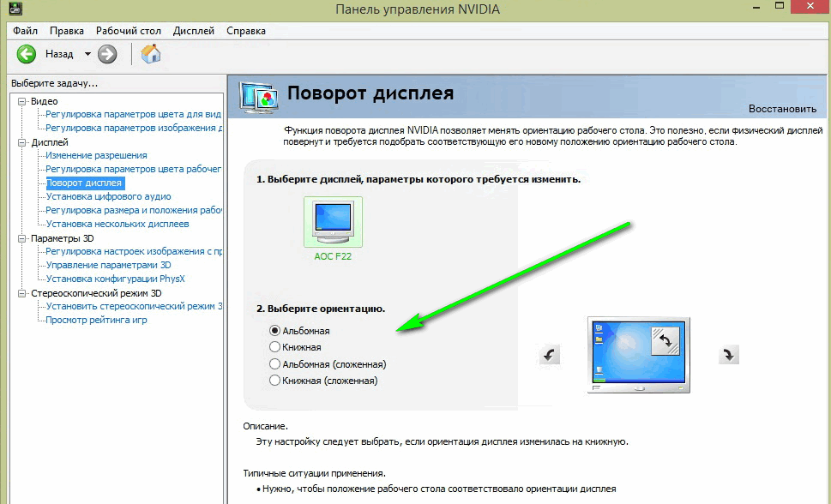Image resolution: width=831 pixels, height=504 pixels.
Task: Click the Forward arrow button in toolbar
Action: [x=107, y=54]
